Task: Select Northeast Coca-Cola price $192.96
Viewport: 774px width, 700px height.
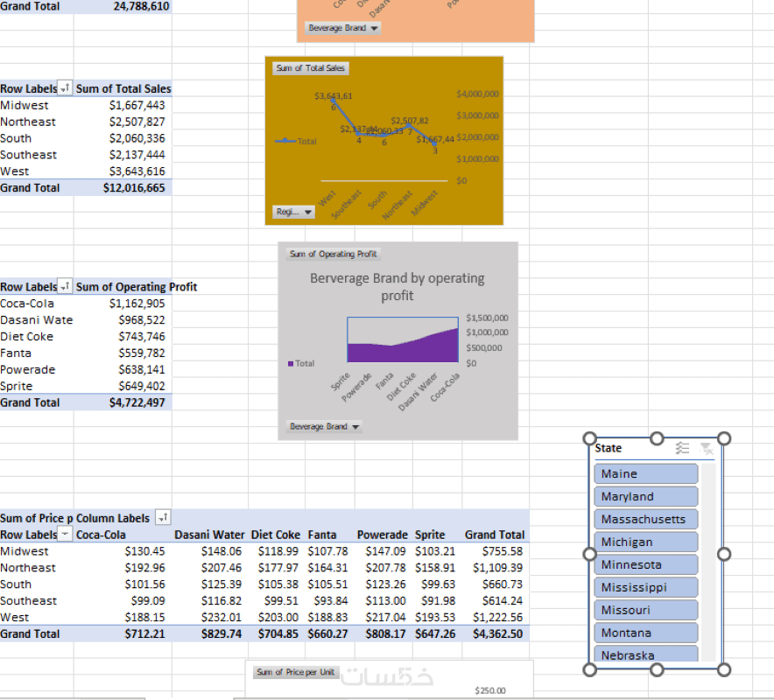Action: (x=123, y=568)
